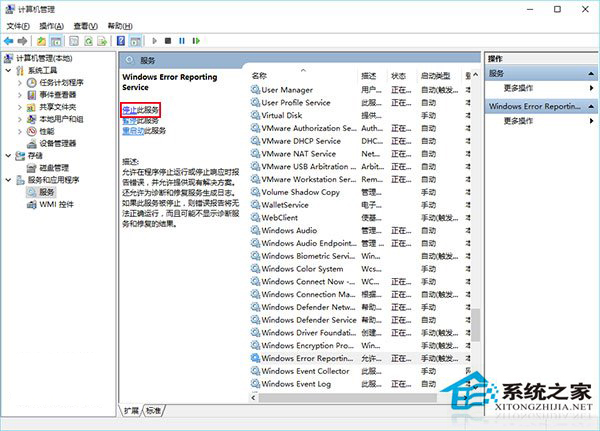This screenshot has height=431, width=600.
Task: Click the Pause Service toolbar icon
Action: point(182,41)
